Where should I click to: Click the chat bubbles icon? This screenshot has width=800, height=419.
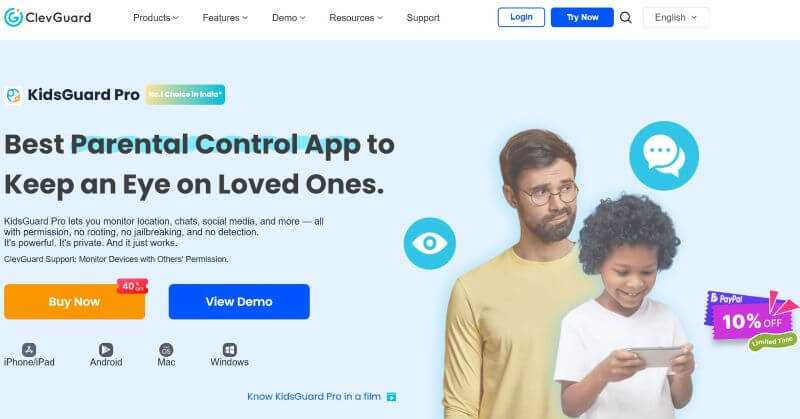664,156
